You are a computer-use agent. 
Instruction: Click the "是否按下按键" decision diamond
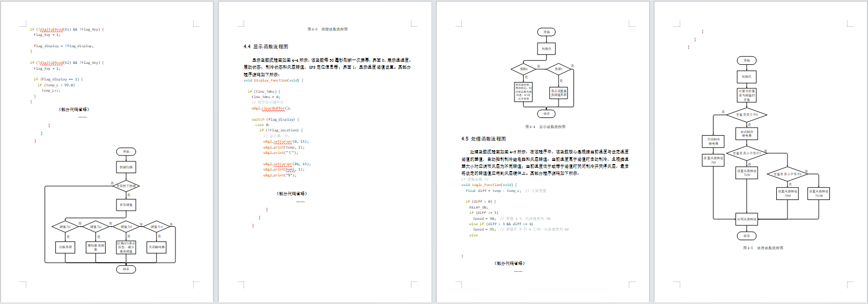pos(126,186)
